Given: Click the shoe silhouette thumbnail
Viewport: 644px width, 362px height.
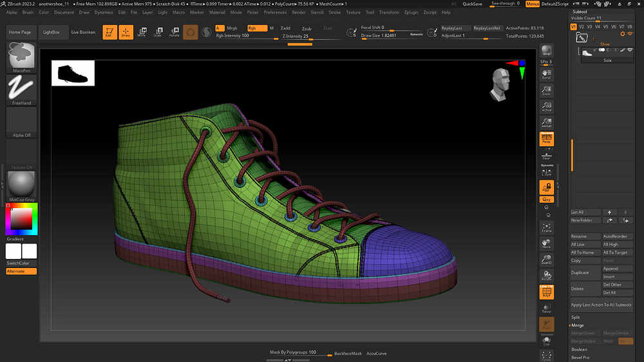Looking at the screenshot, I should click(73, 73).
